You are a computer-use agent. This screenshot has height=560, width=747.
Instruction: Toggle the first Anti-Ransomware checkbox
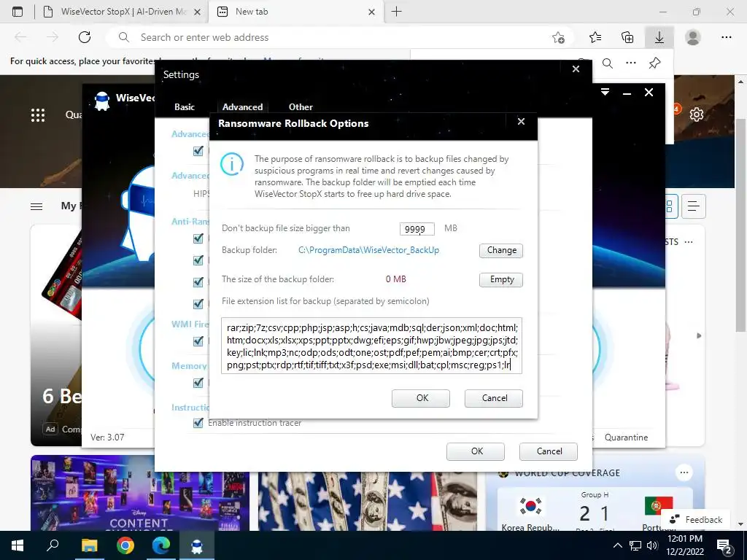[x=198, y=238]
